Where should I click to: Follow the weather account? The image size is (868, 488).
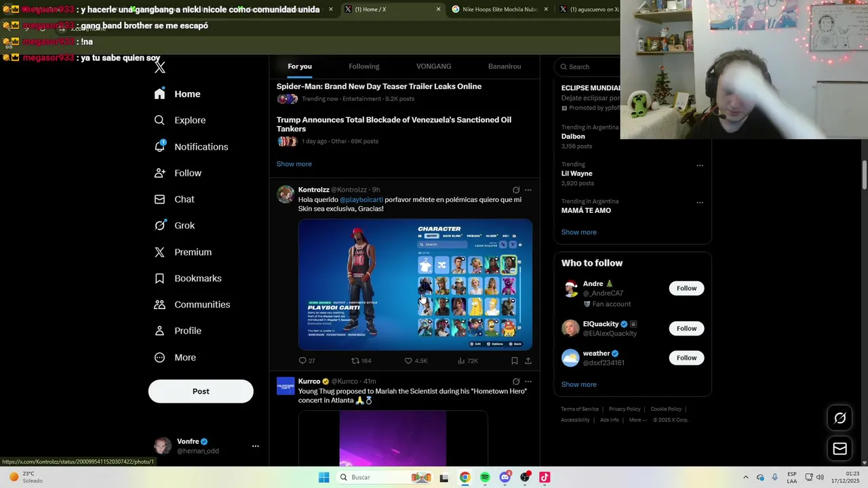pos(686,358)
